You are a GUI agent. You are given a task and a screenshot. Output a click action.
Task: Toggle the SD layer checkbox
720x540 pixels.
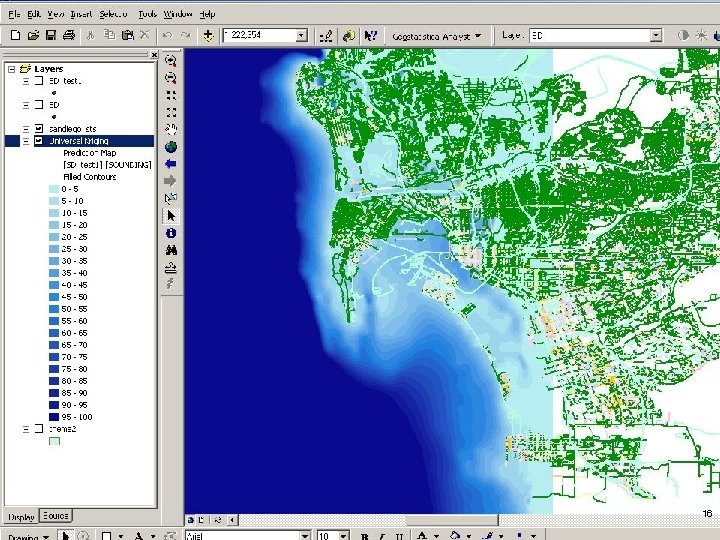pos(39,105)
